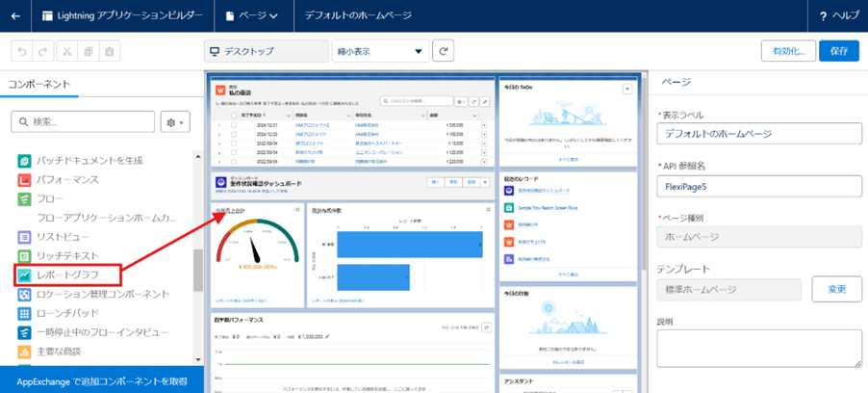Click the help question mark icon
Viewport: 868px width, 393px height.
(825, 16)
